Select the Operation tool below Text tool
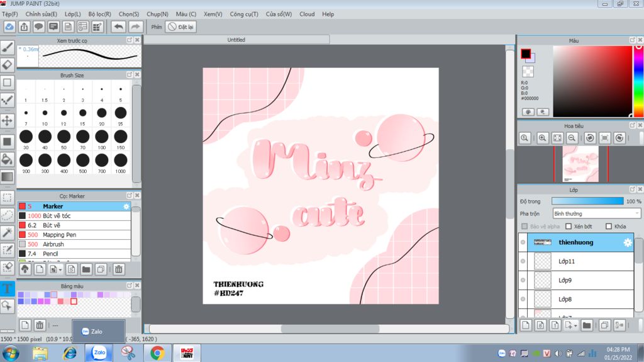644x362 pixels. click(x=8, y=305)
